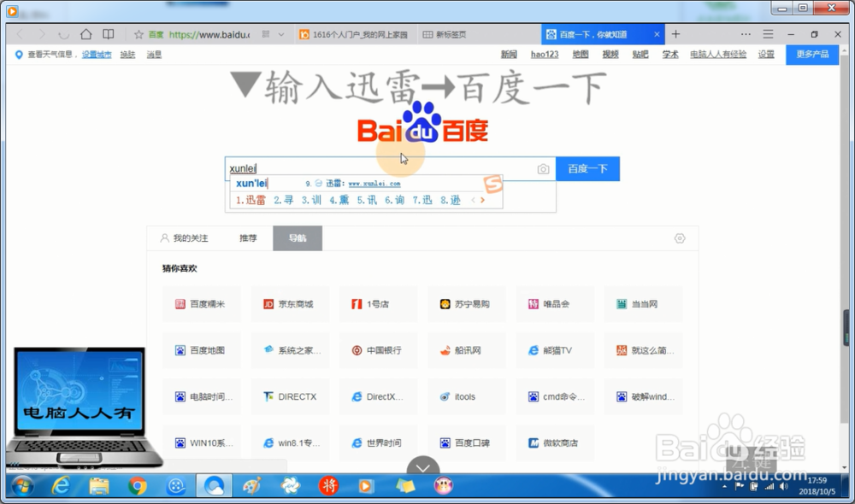Open the hao123 link
This screenshot has height=504, width=855.
(x=545, y=54)
